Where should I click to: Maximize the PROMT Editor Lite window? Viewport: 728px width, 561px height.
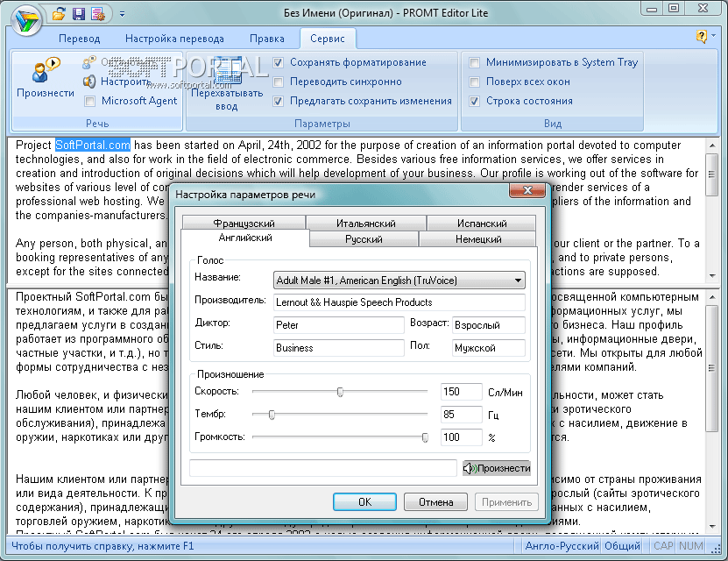click(x=674, y=9)
